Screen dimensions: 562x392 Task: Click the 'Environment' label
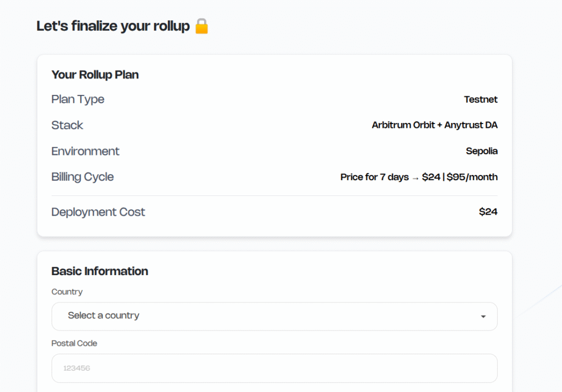pyautogui.click(x=85, y=151)
